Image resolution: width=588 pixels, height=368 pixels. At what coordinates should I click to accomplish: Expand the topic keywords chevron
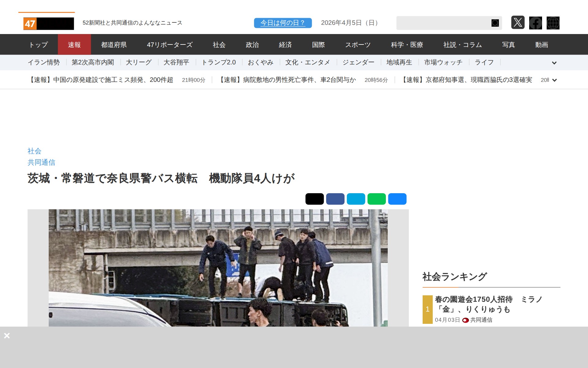coord(554,63)
